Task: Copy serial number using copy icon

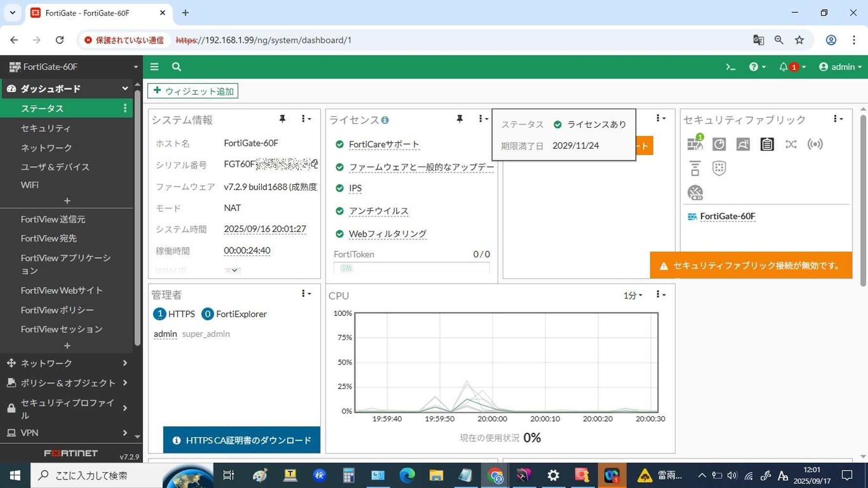Action: pos(315,164)
